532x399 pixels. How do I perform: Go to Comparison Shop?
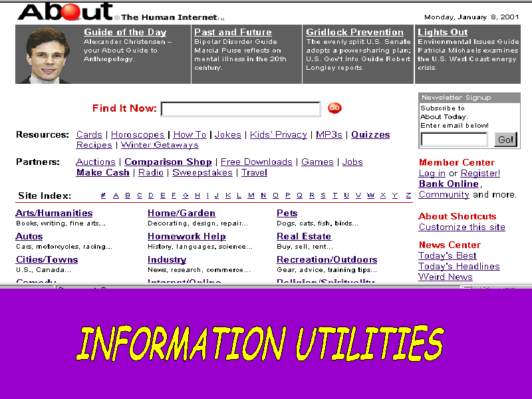[168, 162]
